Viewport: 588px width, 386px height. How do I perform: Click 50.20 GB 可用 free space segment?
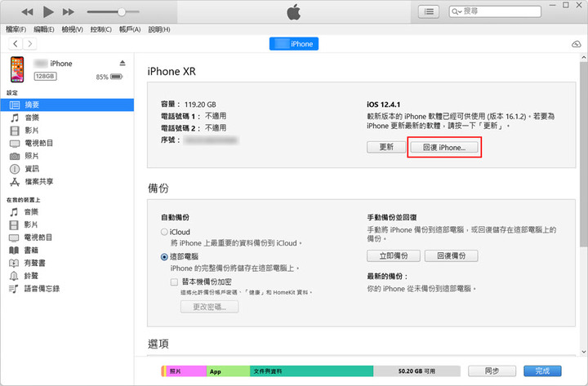(416, 371)
